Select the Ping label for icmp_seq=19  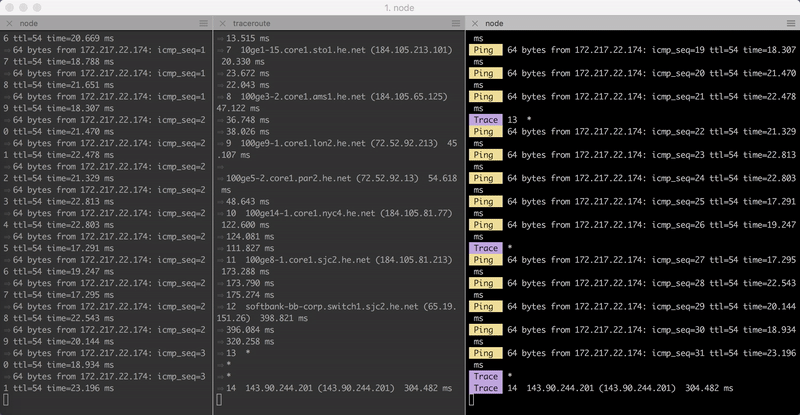tap(486, 50)
